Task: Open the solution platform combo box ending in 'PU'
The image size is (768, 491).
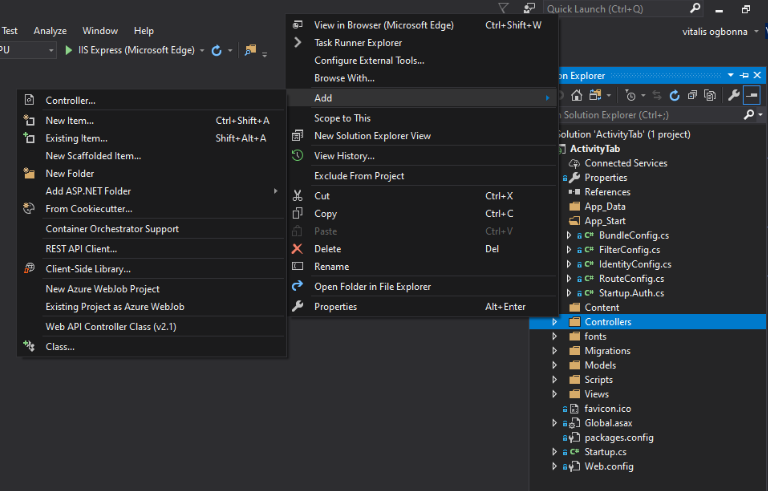Action: pyautogui.click(x=26, y=50)
